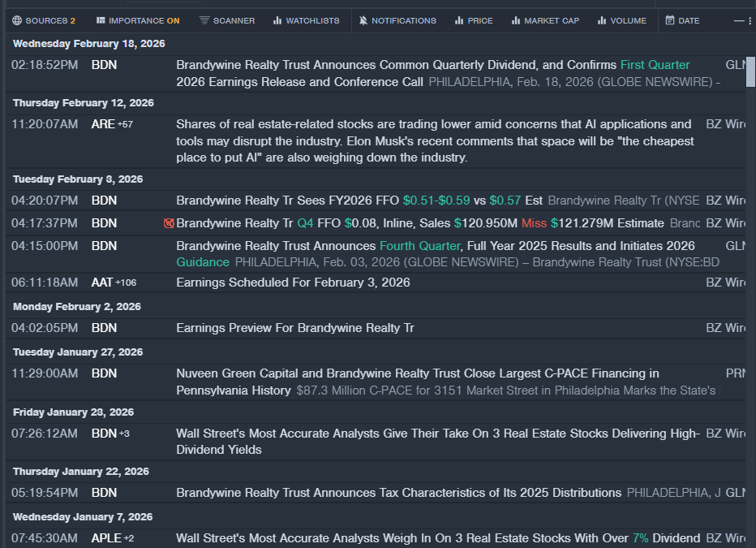This screenshot has height=548, width=756.
Task: Open the Tax Characteristics 2025 Distributions headline
Action: [x=398, y=493]
